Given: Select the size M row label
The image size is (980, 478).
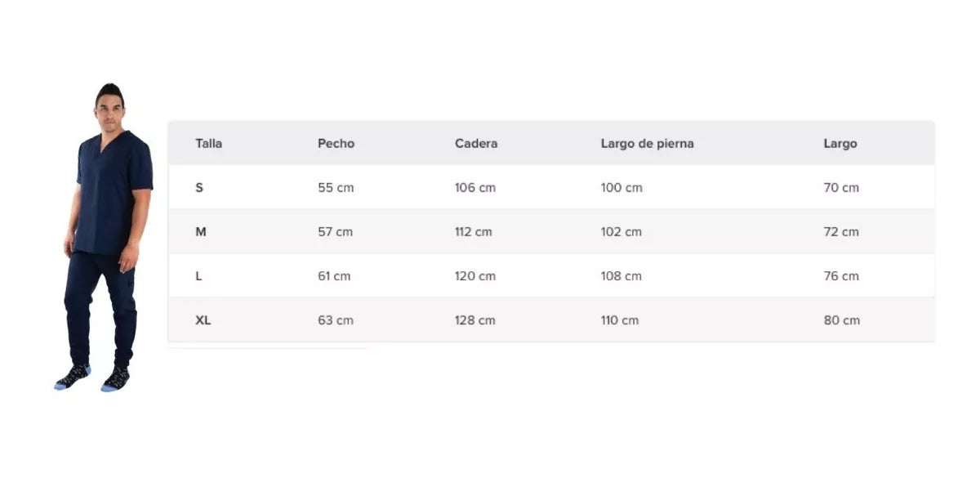Looking at the screenshot, I should tap(201, 232).
